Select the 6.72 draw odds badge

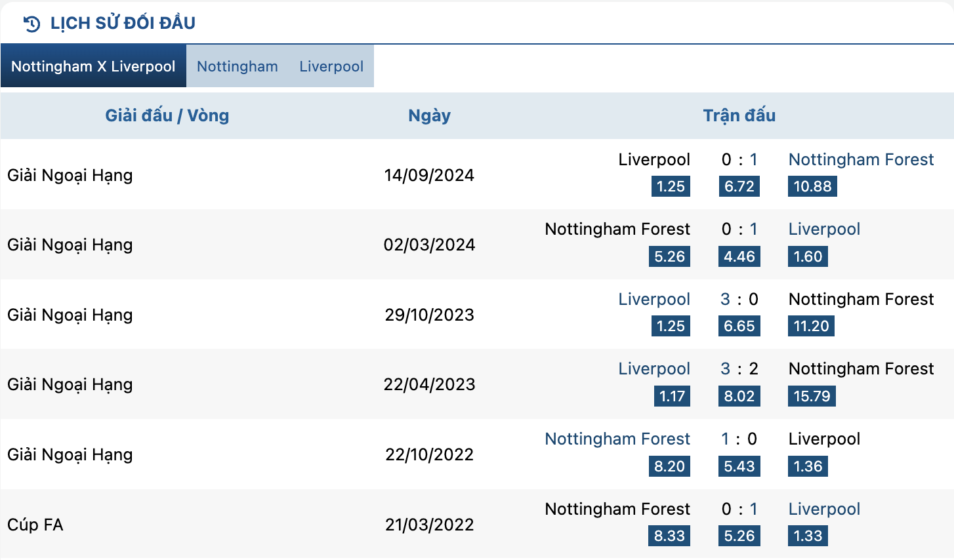[739, 186]
